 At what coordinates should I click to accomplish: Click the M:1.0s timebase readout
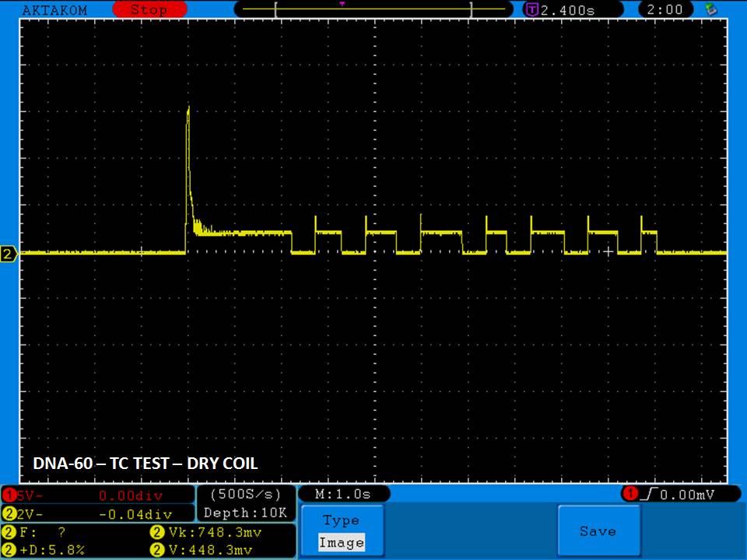343,495
